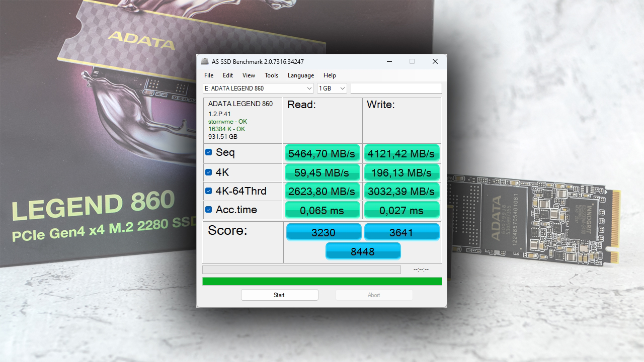The image size is (644, 362).
Task: Click the 931,51 GB capacity text
Action: click(x=223, y=137)
